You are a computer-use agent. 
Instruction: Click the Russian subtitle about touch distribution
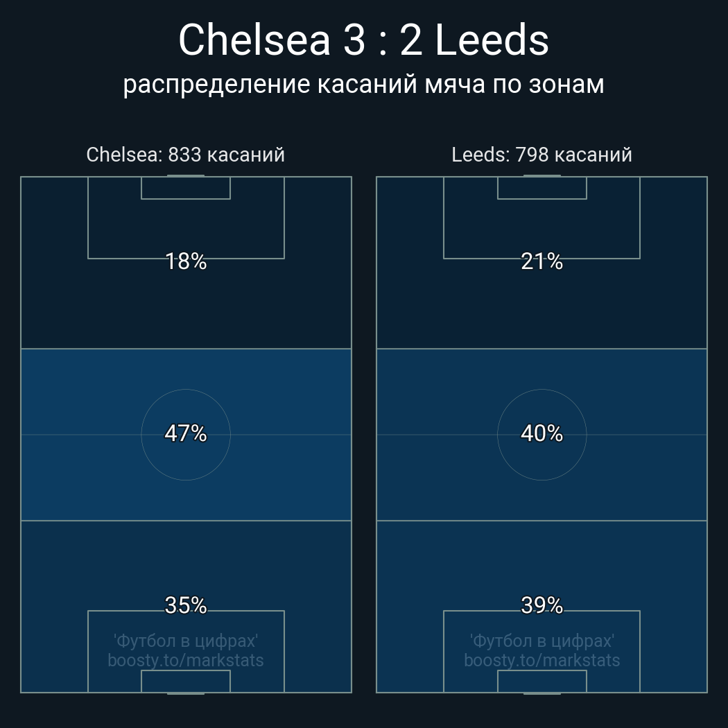point(363,84)
